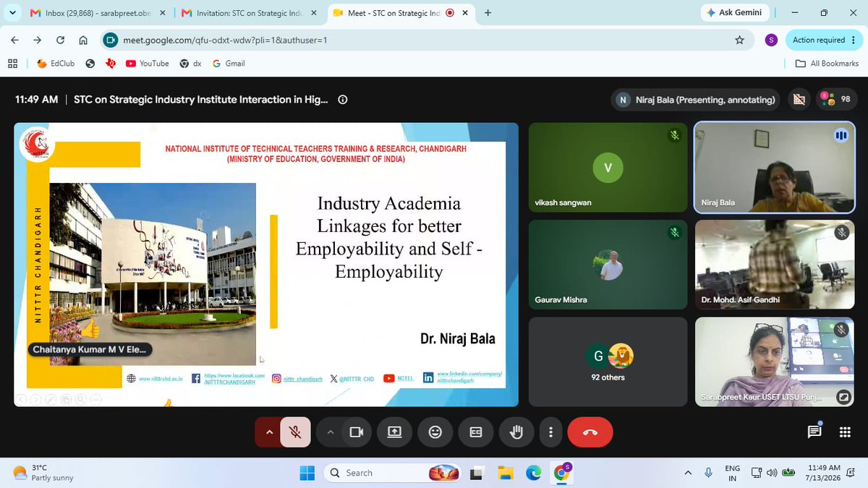Select Dr. Mohd. Asif Gandhi video tile
This screenshot has height=488, width=868.
pyautogui.click(x=774, y=265)
